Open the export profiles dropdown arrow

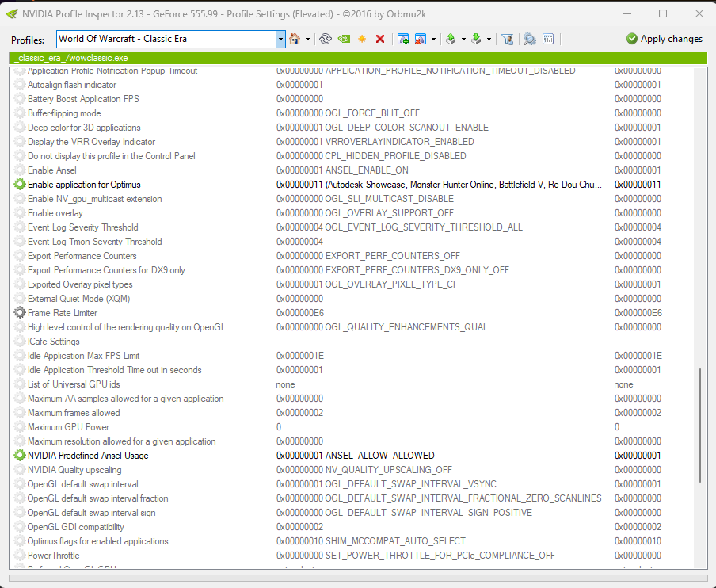click(x=463, y=40)
